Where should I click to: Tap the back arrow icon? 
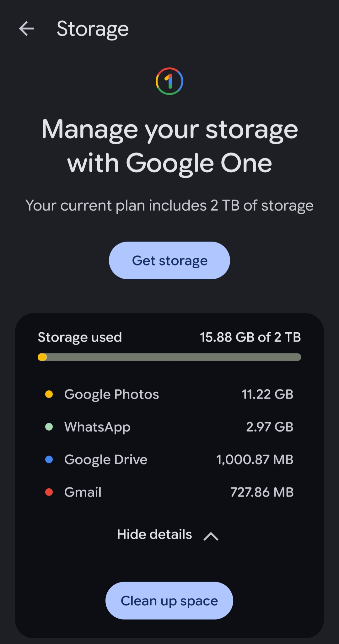pos(27,29)
